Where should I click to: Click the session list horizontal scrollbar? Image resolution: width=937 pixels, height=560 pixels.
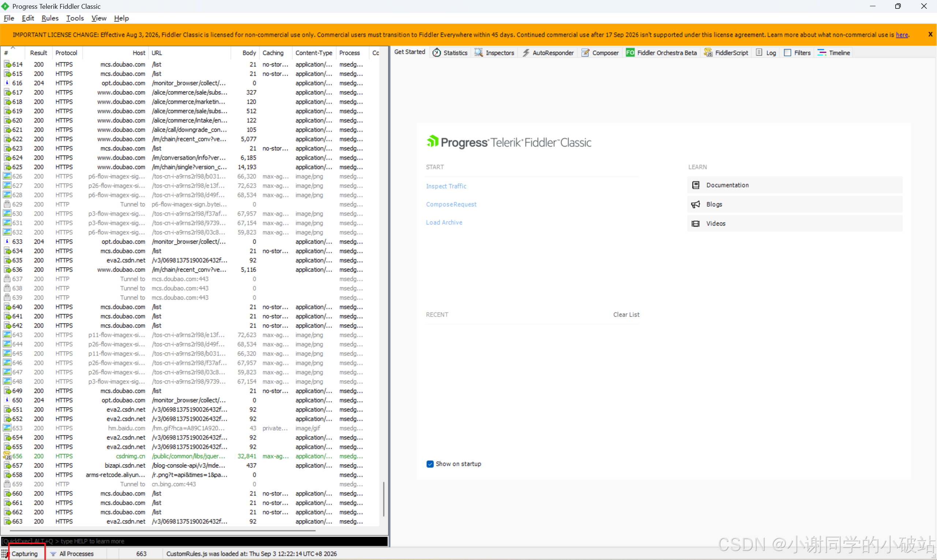[x=163, y=531]
